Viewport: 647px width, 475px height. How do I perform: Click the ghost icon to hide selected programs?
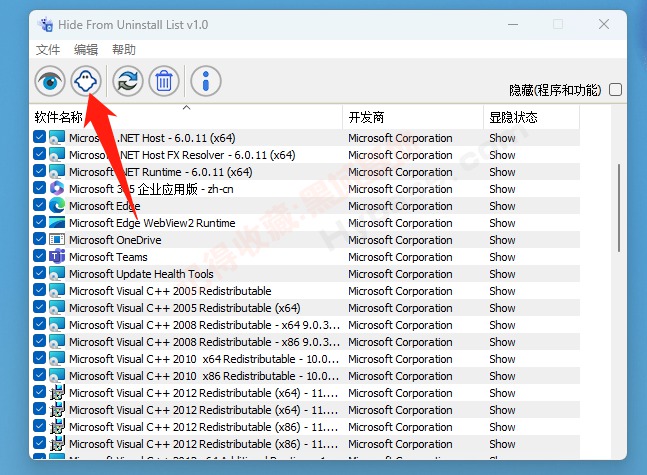[x=86, y=81]
